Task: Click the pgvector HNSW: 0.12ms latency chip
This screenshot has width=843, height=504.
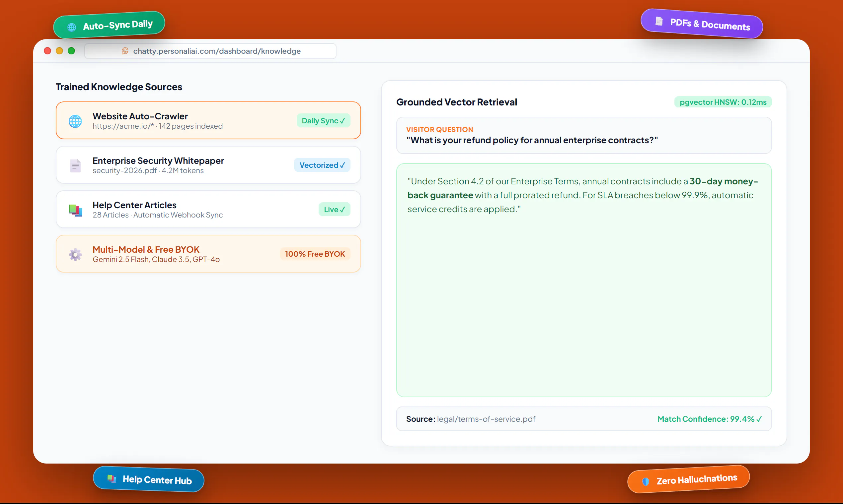Action: (723, 102)
